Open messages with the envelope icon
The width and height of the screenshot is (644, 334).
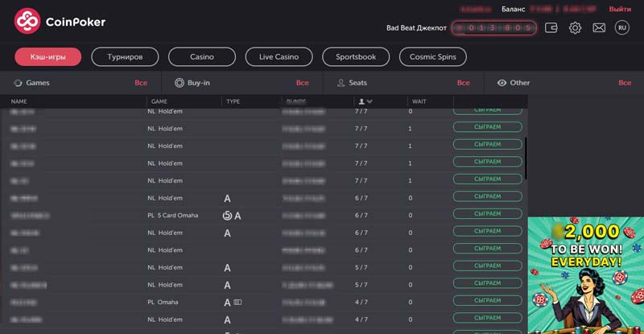599,27
